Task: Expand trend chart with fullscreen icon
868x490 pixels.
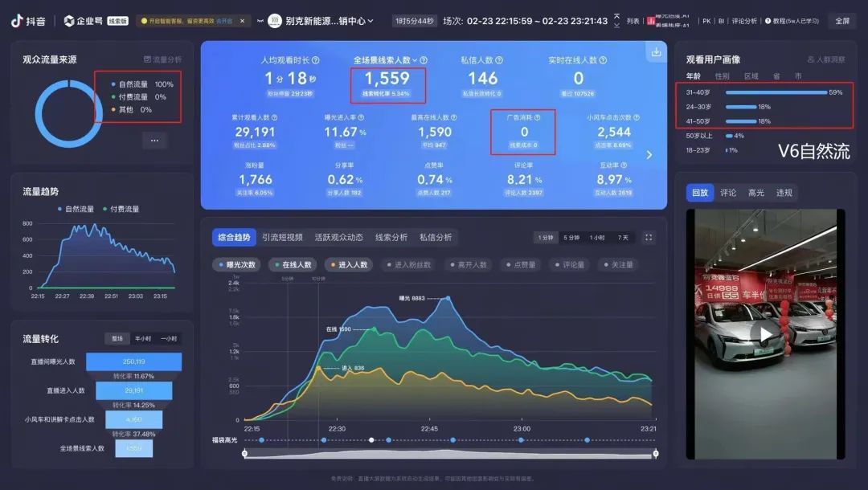Action: pyautogui.click(x=649, y=238)
